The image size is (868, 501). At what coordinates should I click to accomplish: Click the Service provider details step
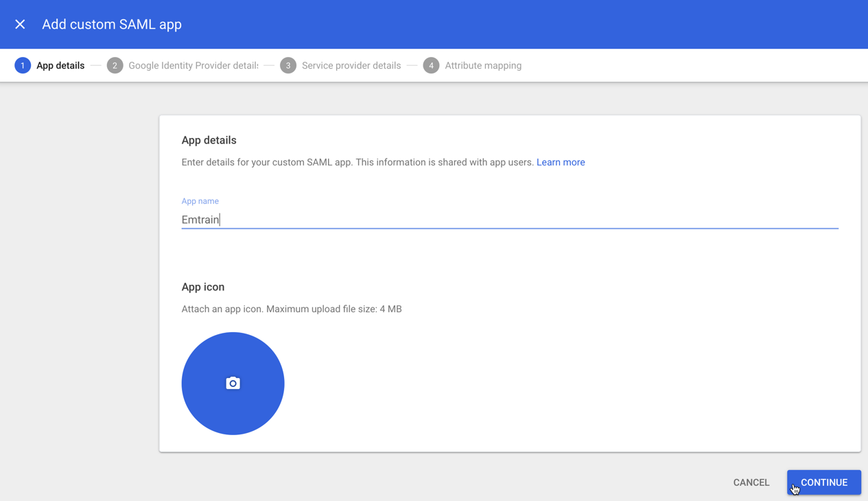click(351, 65)
